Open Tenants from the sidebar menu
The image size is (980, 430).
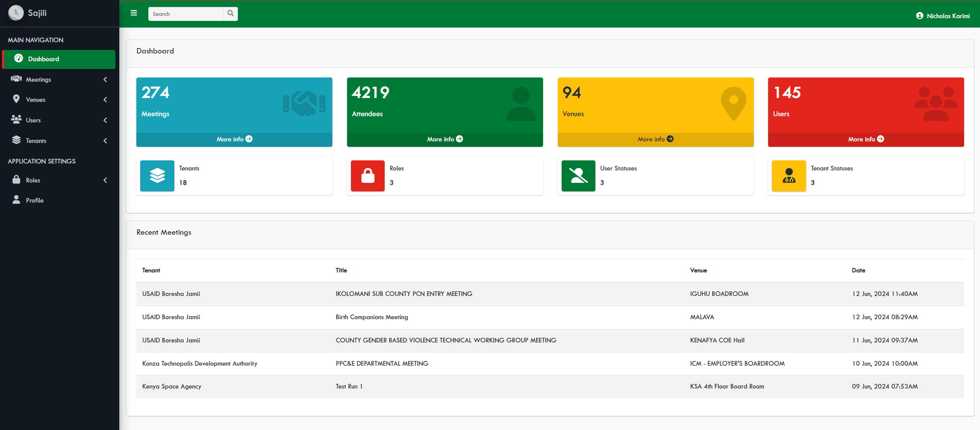[36, 140]
